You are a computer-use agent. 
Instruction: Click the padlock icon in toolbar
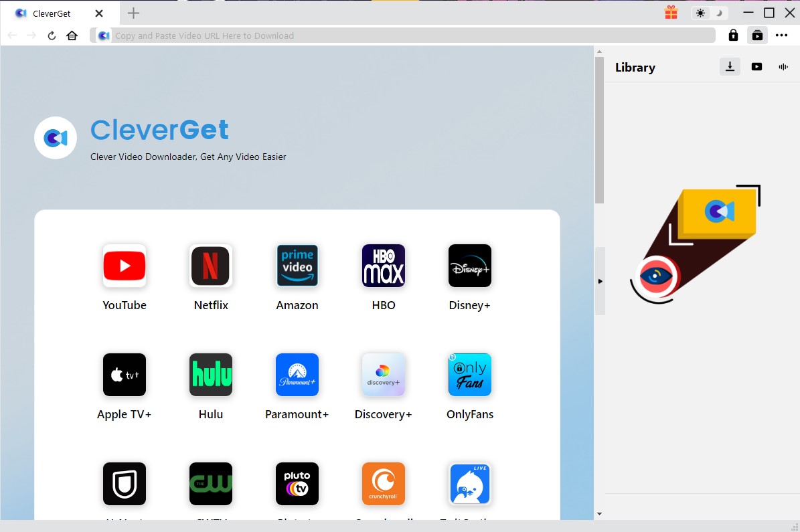coord(733,35)
